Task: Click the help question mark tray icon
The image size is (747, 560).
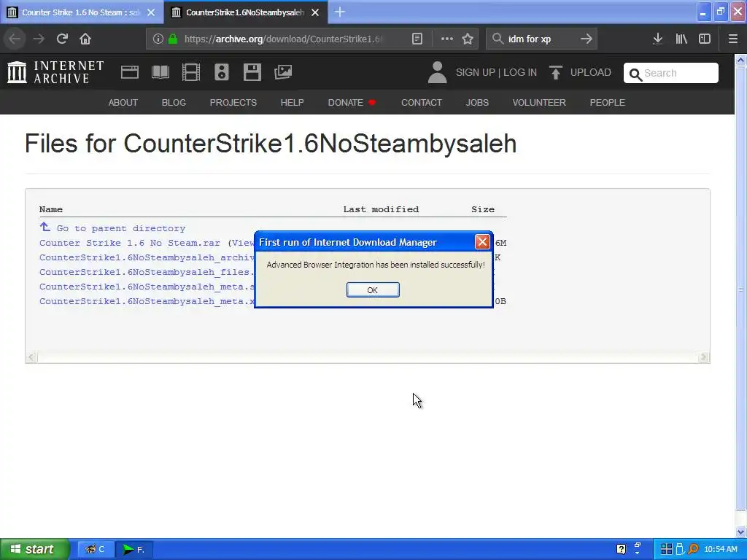Action: click(622, 549)
